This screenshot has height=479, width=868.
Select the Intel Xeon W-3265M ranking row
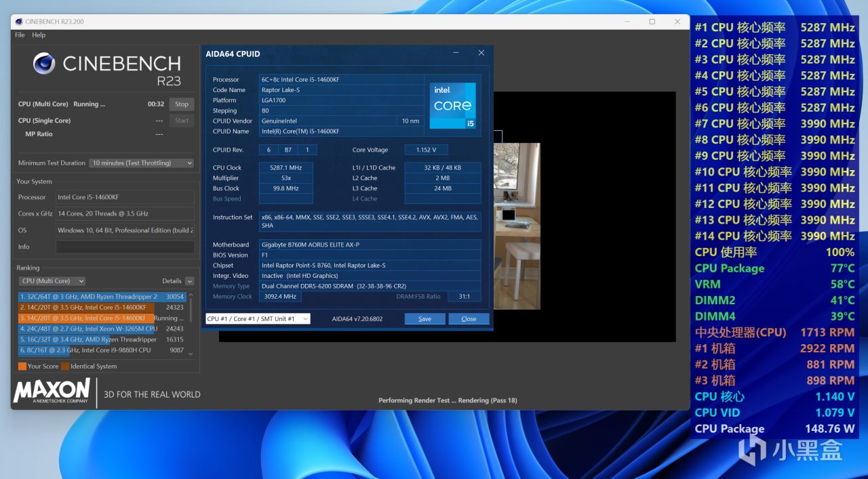pyautogui.click(x=102, y=329)
